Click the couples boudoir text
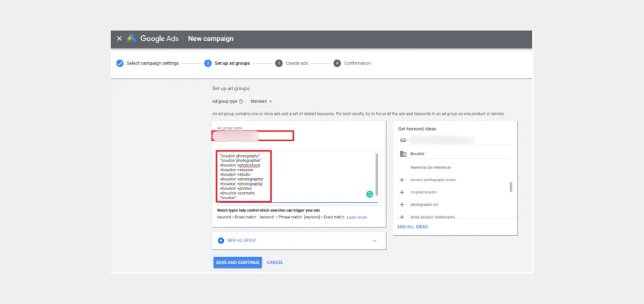644x304 pixels. [423, 192]
